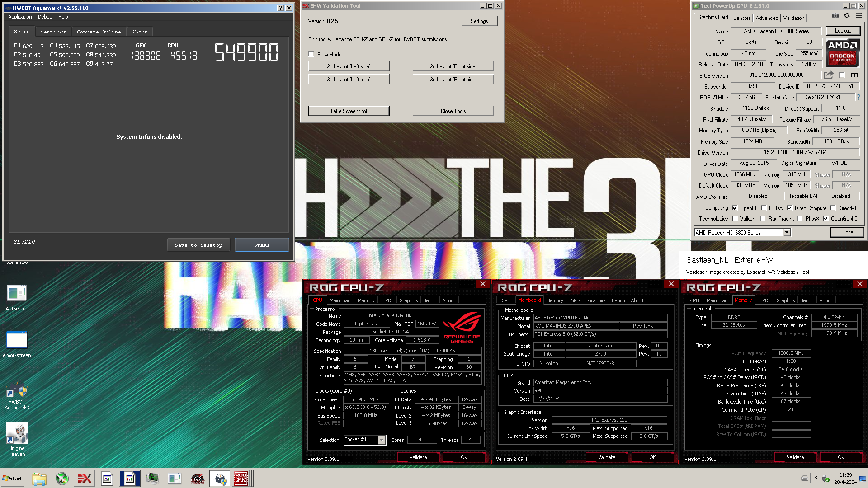Toggle the UEFI checkbox in GPU-Z
868x488 pixels.
tap(842, 75)
